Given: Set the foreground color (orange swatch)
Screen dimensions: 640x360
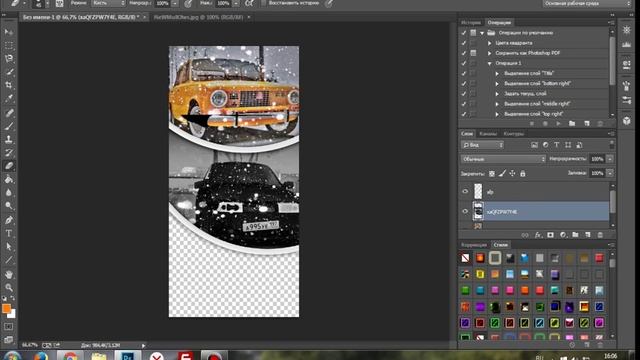Looking at the screenshot, I should (x=6, y=309).
